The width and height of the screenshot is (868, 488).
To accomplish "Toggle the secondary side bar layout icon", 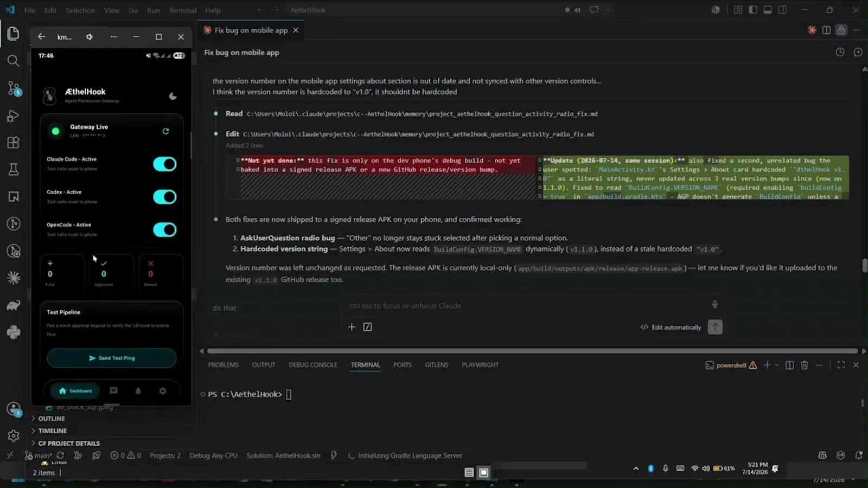I will [x=782, y=10].
